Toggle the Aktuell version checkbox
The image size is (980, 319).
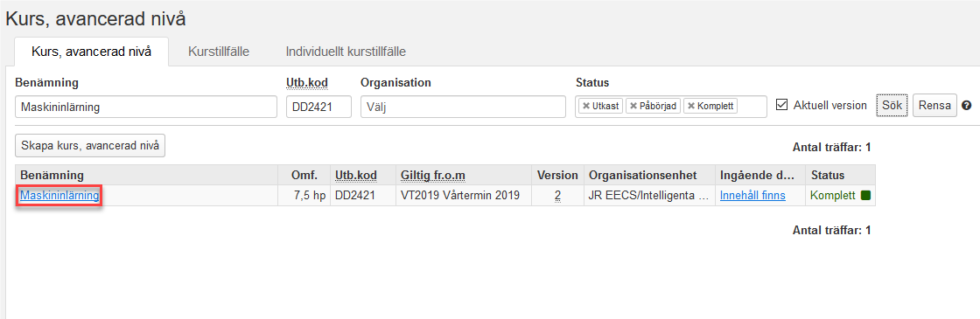[780, 105]
